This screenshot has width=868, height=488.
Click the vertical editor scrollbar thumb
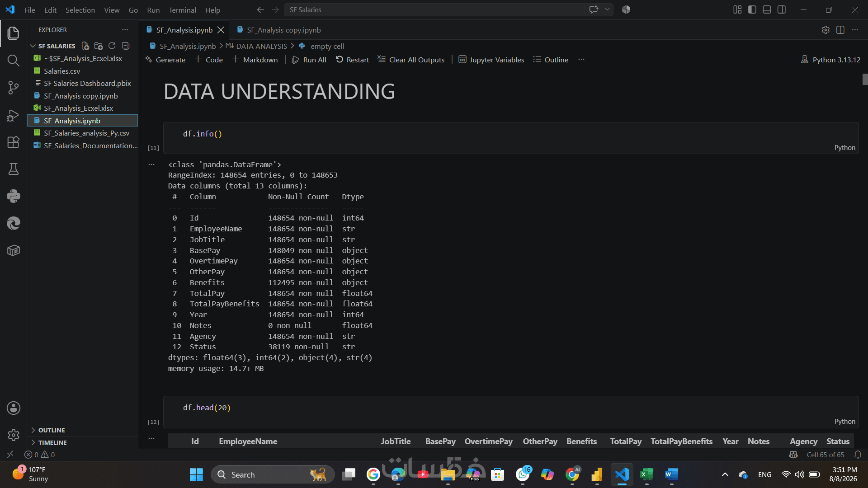[x=865, y=80]
